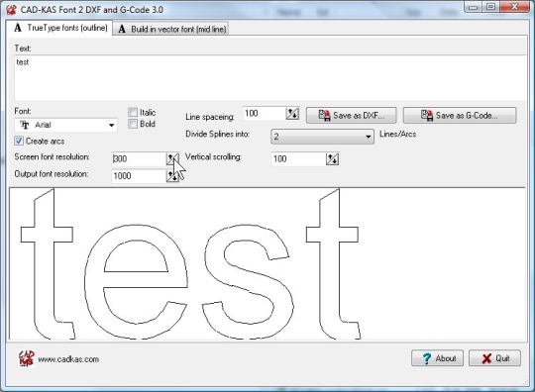Click the Screen font resolution spinner
The image size is (535, 392).
click(x=172, y=158)
